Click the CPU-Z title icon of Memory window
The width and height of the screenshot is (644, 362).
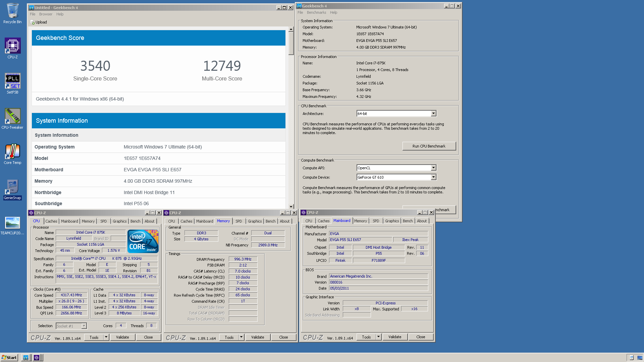pos(166,213)
